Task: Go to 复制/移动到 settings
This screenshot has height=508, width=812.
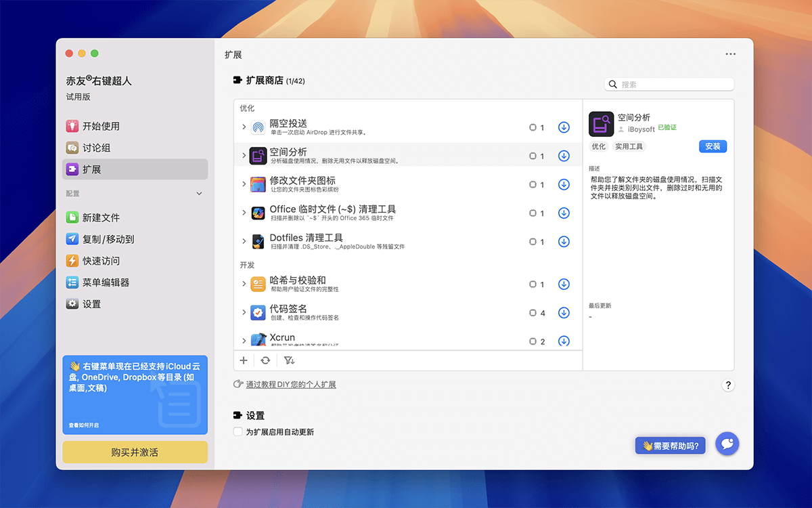Action: click(x=135, y=239)
